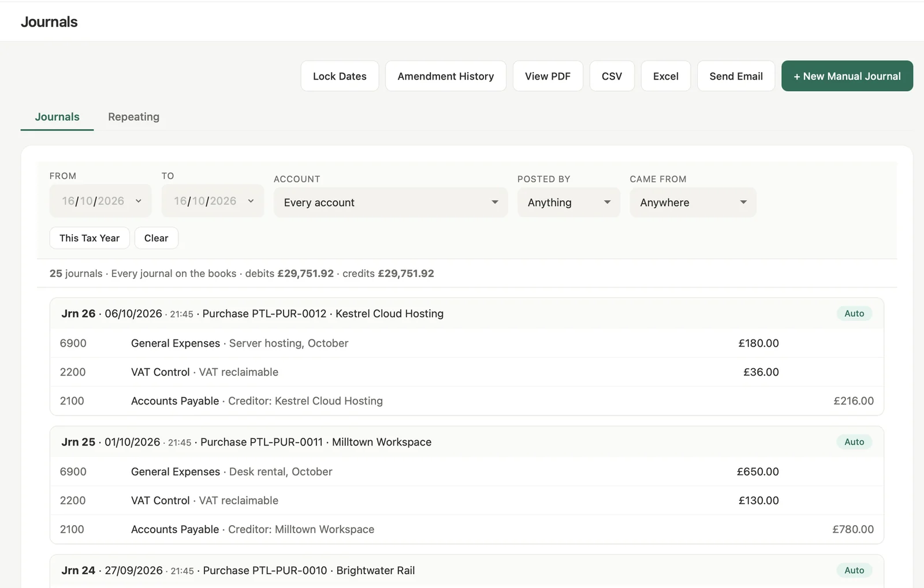Click the £650.00 debit amount
The image size is (924, 588).
[758, 471]
